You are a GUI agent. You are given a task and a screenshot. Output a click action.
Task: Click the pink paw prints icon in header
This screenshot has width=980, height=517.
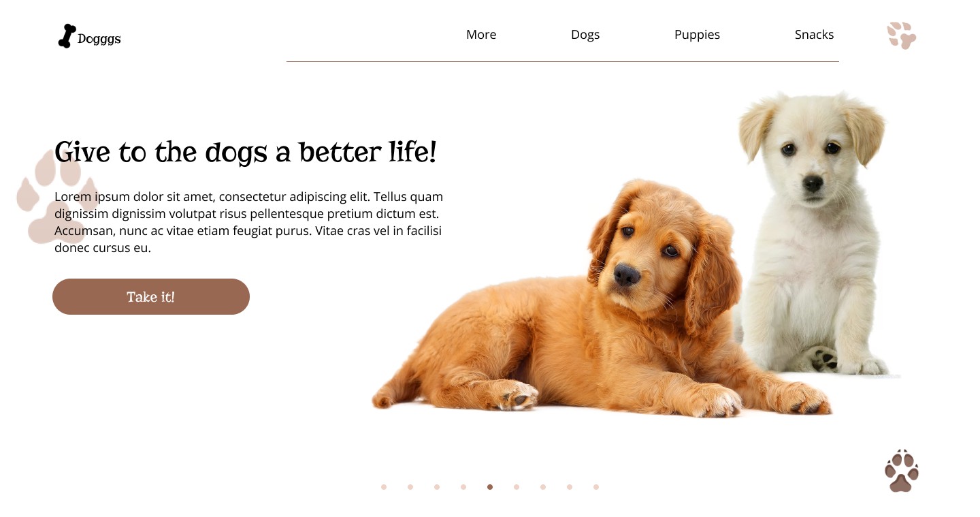pos(901,35)
